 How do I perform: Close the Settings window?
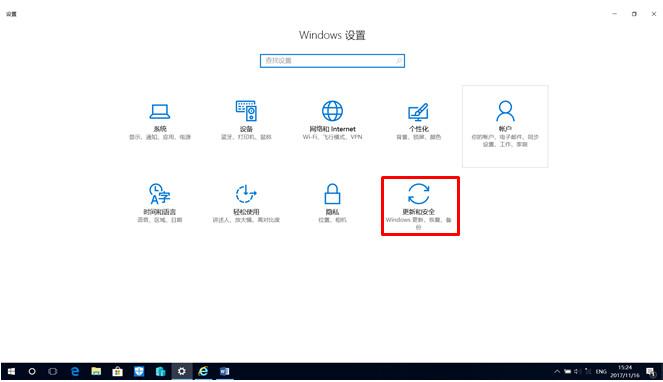(653, 14)
